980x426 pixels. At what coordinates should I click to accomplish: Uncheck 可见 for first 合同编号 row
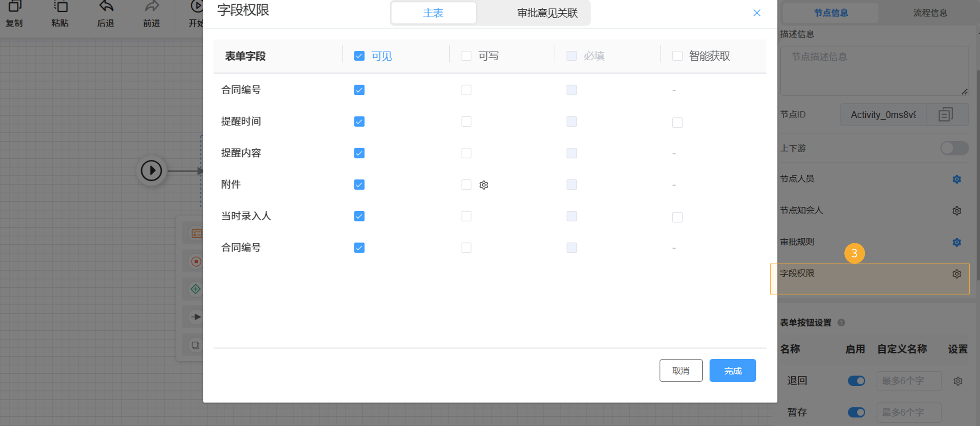359,90
